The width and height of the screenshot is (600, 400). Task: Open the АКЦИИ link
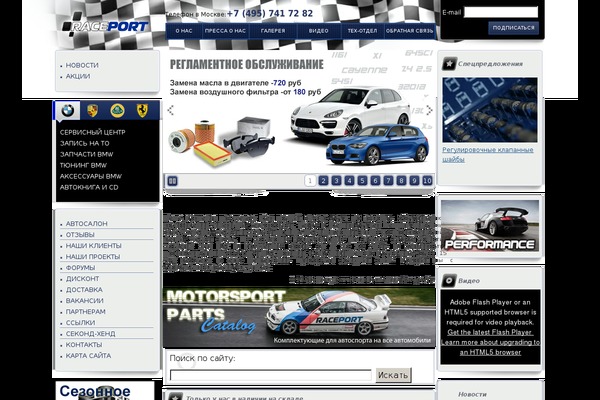pyautogui.click(x=78, y=76)
